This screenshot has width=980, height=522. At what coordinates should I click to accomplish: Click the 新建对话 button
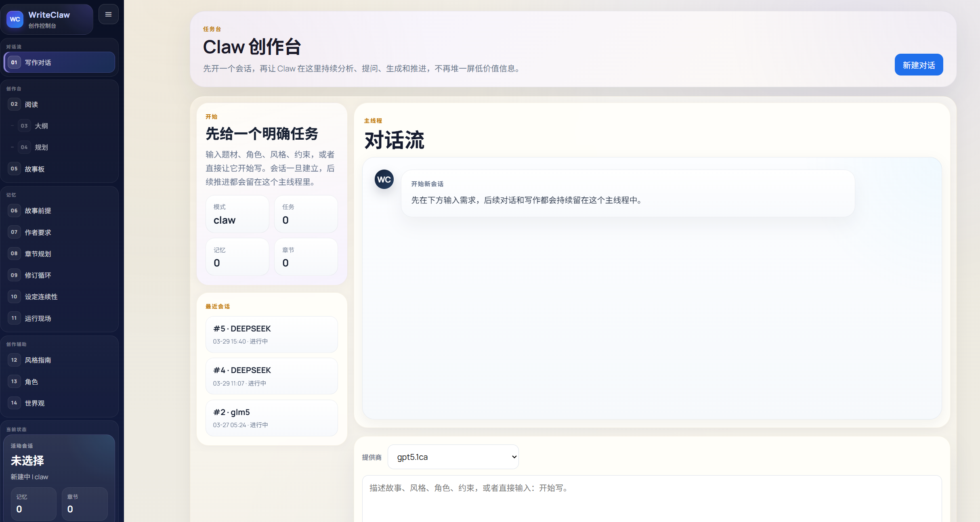919,64
